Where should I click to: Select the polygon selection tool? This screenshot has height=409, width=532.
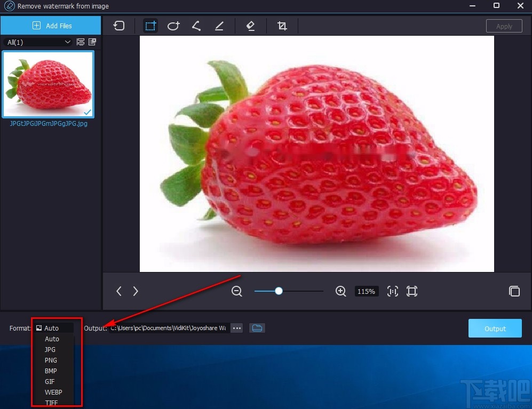pos(196,26)
